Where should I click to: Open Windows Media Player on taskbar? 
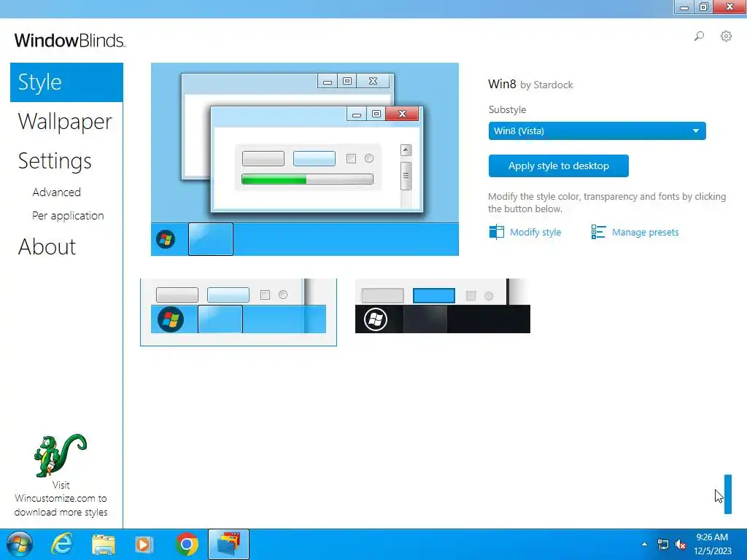144,544
